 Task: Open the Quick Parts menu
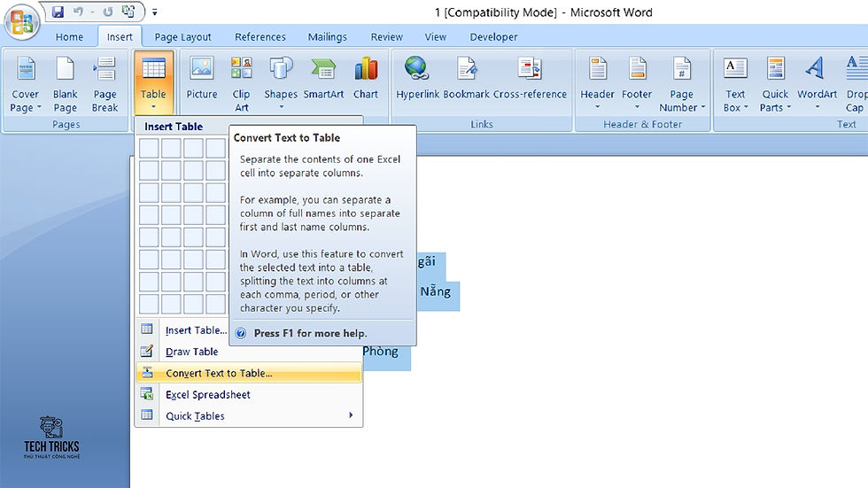coord(775,85)
